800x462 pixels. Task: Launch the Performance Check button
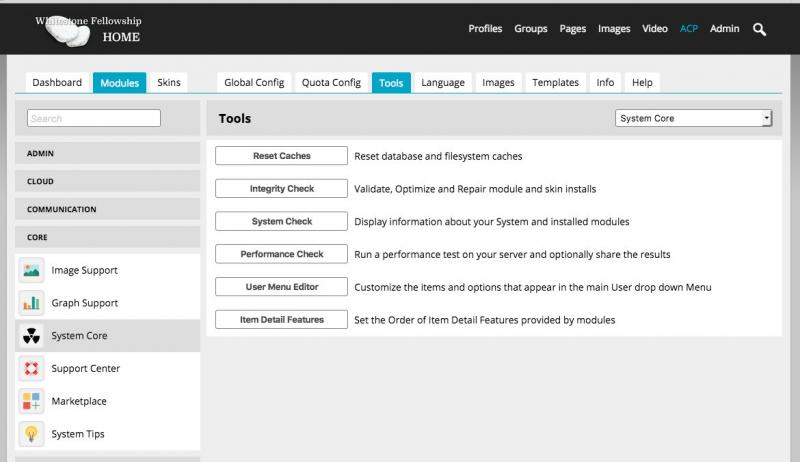click(x=281, y=254)
